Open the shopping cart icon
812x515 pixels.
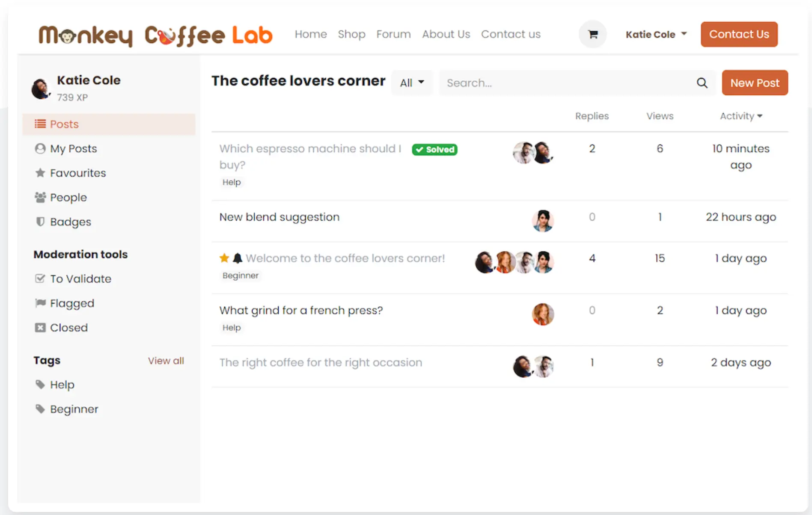[x=593, y=34]
